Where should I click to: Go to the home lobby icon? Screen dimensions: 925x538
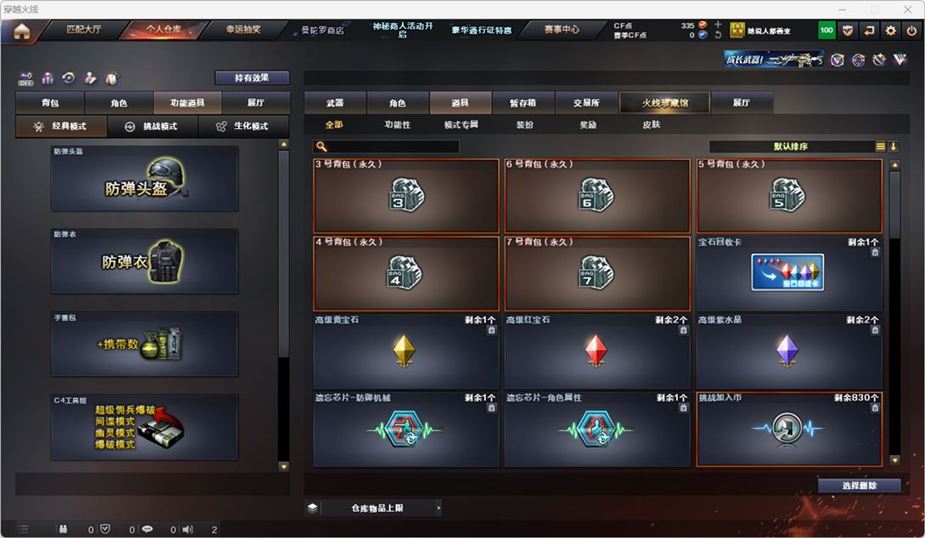(x=22, y=31)
